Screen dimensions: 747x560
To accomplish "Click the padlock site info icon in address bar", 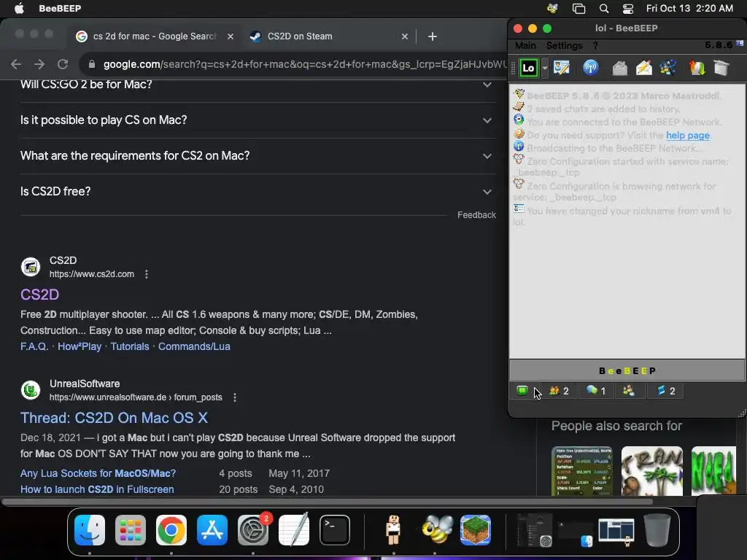I will click(x=91, y=64).
